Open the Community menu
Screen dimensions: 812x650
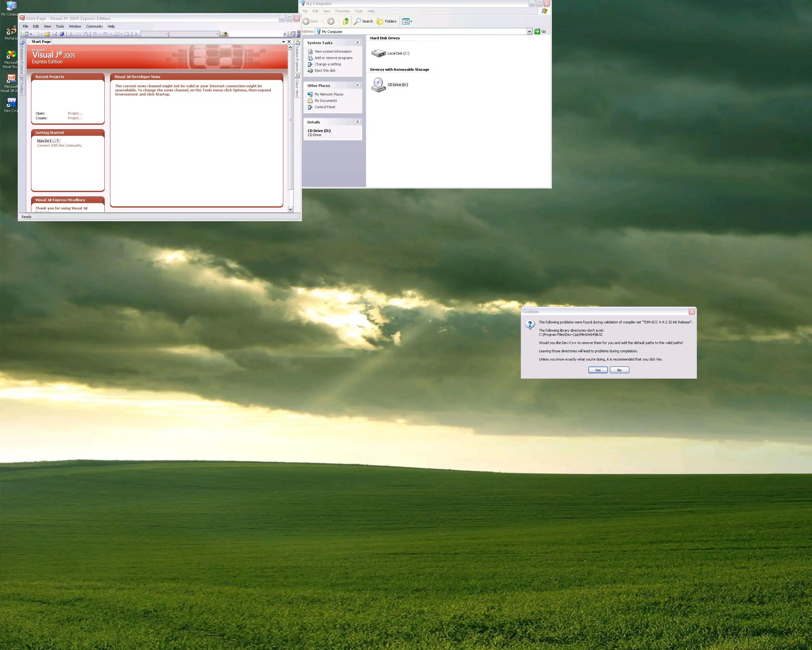[x=94, y=26]
